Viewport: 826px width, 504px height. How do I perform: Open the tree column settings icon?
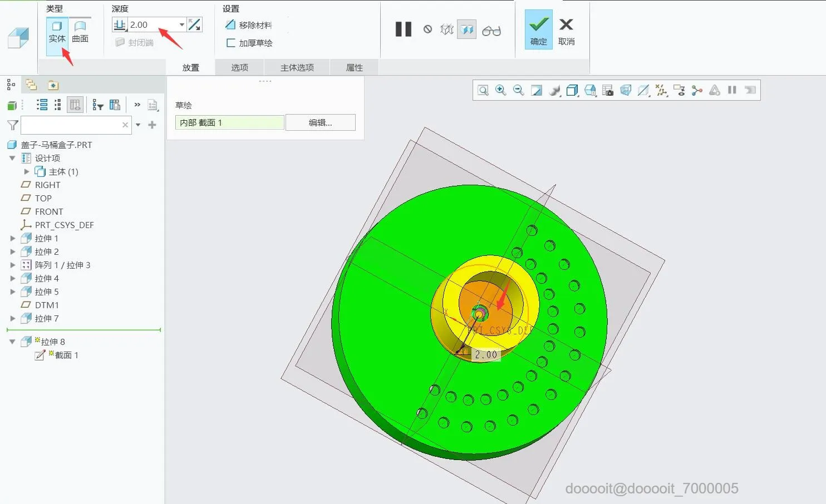point(115,105)
